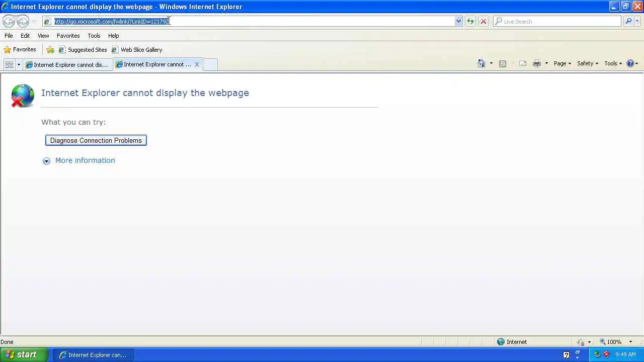644x362 pixels.
Task: Click the Quick Tabs grid icon
Action: click(9, 64)
